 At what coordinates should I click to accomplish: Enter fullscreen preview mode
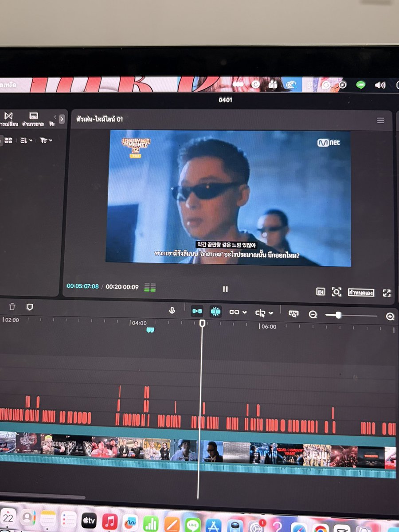[387, 293]
